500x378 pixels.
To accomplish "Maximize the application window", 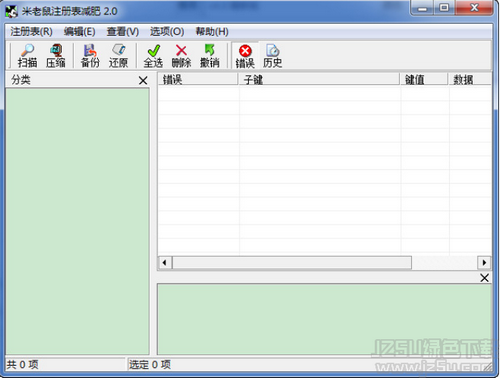I will point(444,8).
